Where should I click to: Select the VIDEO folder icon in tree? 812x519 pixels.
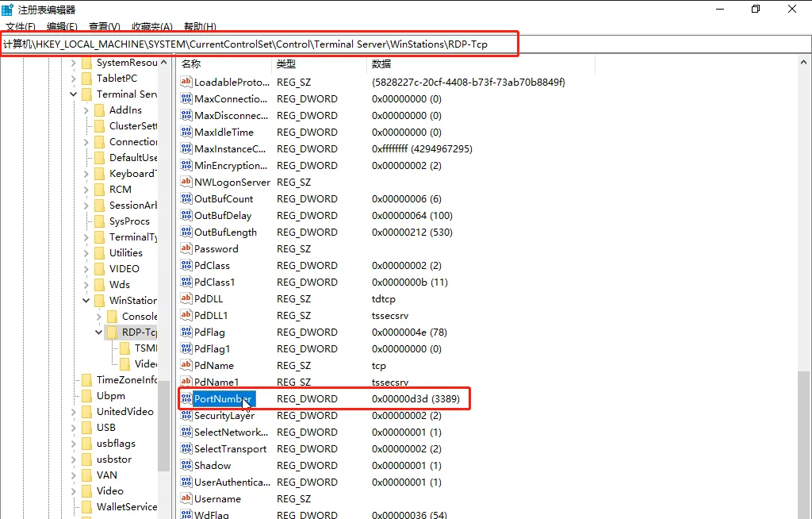point(99,269)
